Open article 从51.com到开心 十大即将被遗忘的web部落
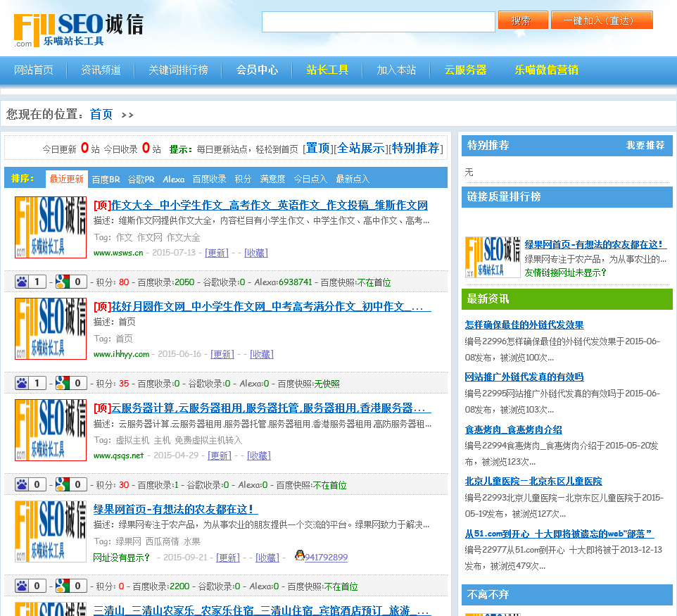Screen dimensions: 677x616 coord(559,534)
